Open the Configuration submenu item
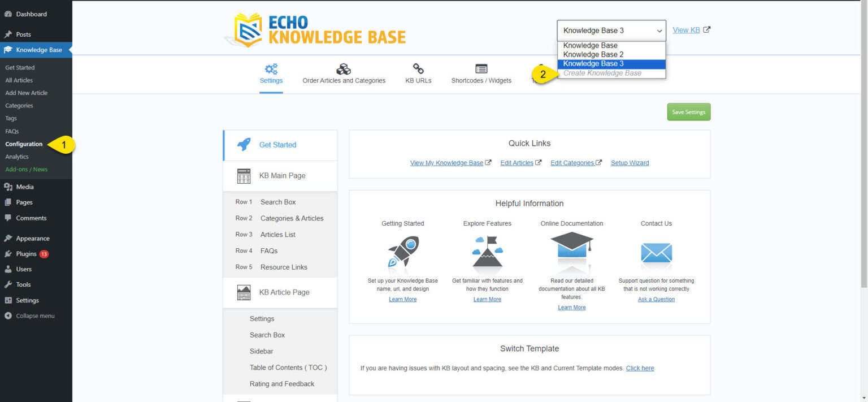868x402 pixels. click(23, 144)
